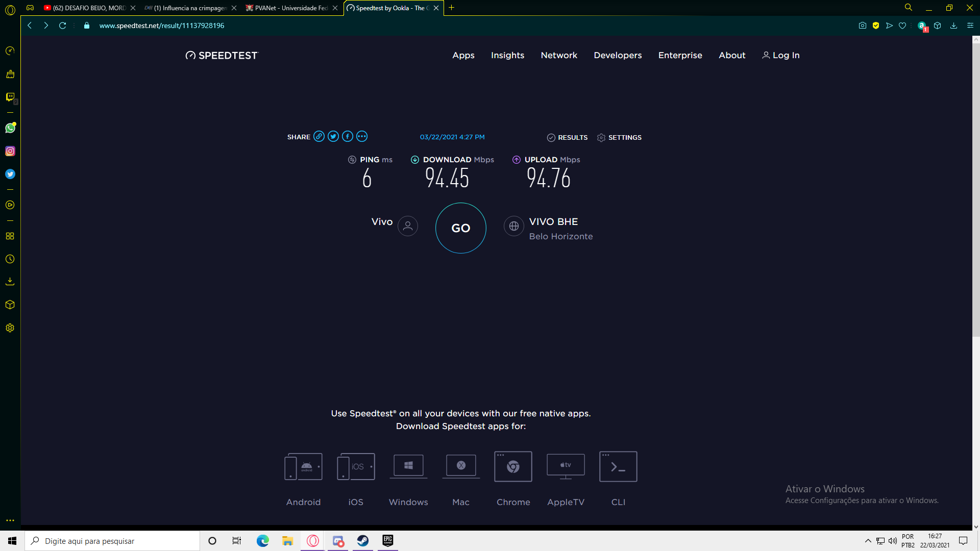Image resolution: width=980 pixels, height=551 pixels.
Task: Open GX Control speedometer sidebar icon
Action: tap(10, 51)
